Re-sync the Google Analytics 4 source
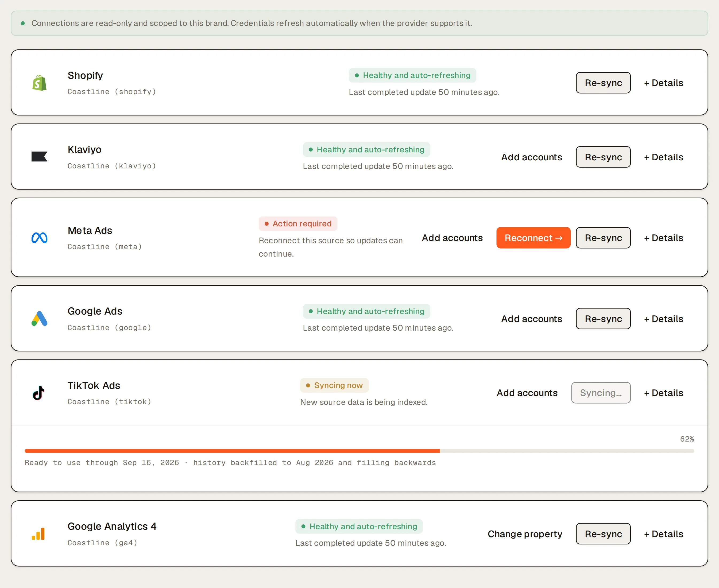This screenshot has width=719, height=588. [603, 534]
